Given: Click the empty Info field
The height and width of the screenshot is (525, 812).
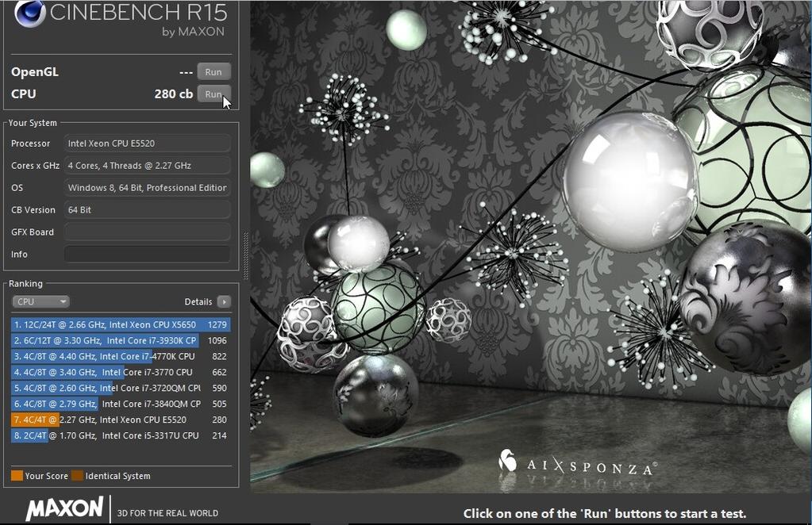Looking at the screenshot, I should click(x=147, y=255).
